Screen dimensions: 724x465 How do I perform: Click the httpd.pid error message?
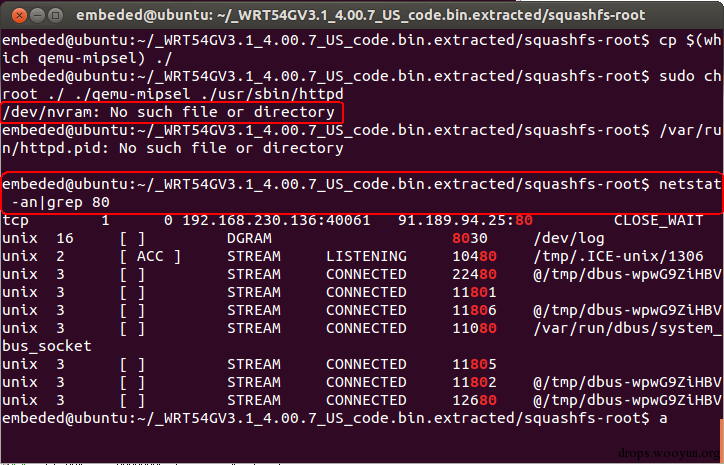[x=173, y=148]
